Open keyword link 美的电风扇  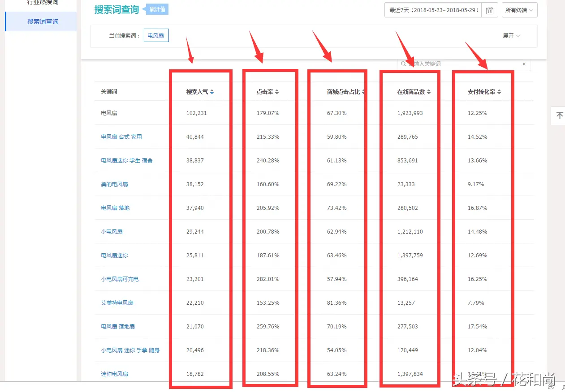[x=114, y=184]
